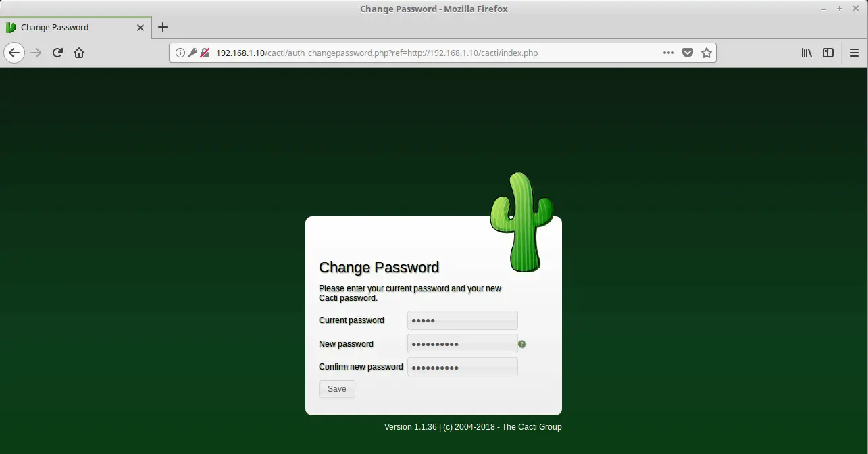Select the Change Password tab
Image resolution: width=868 pixels, height=454 pixels.
75,28
